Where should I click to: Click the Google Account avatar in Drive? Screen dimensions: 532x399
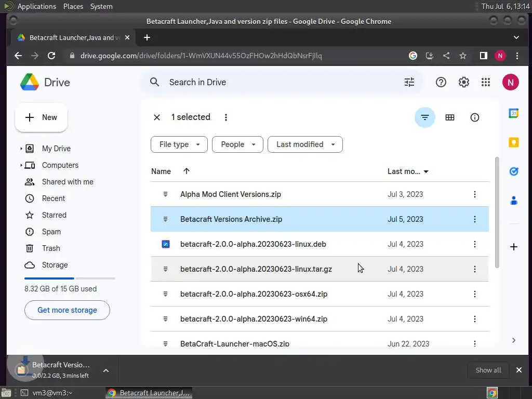pos(510,82)
